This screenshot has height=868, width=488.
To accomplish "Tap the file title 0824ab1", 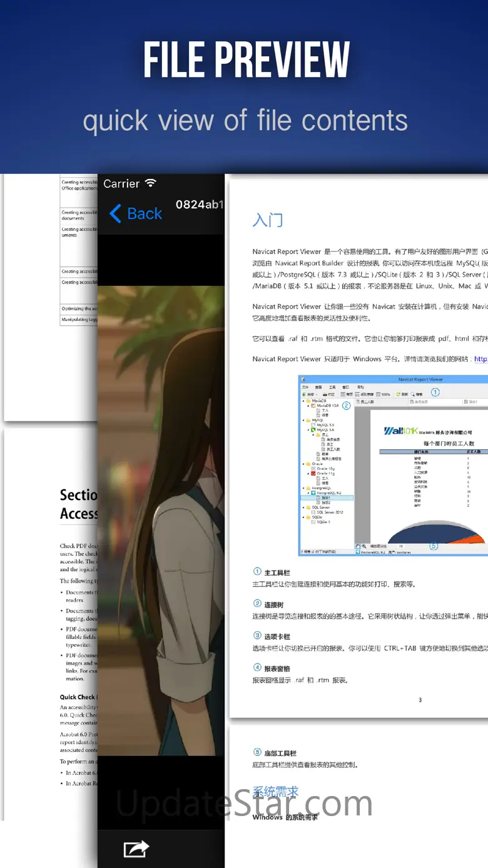I will pos(200,205).
